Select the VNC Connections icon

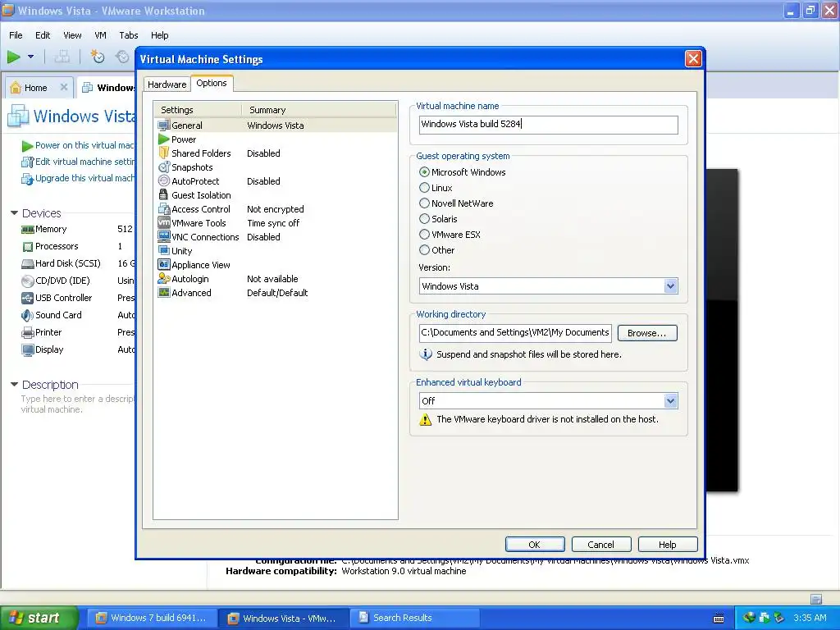(x=164, y=237)
